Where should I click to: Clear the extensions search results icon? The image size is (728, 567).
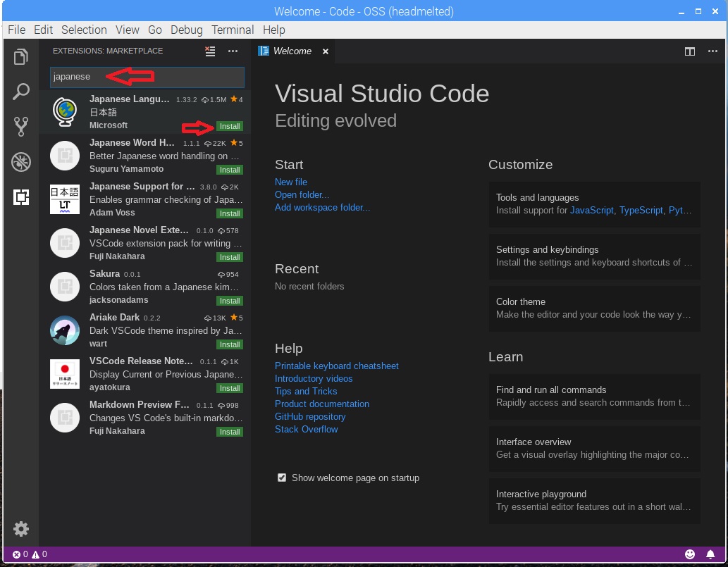(210, 51)
